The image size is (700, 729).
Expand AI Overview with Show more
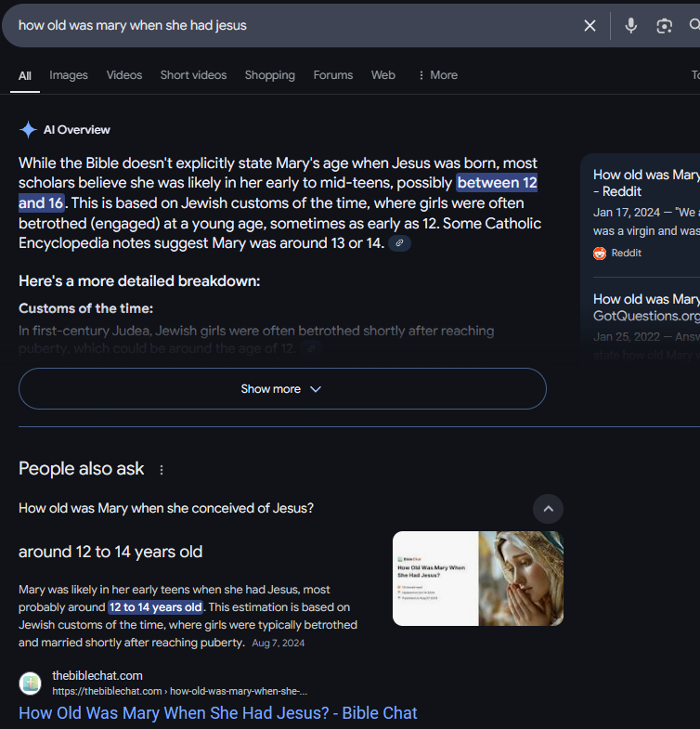click(282, 389)
